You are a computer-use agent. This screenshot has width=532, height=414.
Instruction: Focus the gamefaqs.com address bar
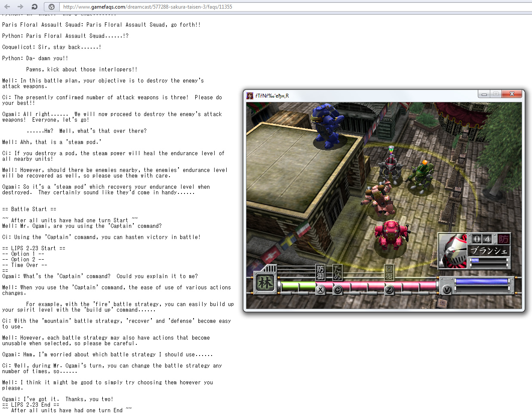point(295,6)
